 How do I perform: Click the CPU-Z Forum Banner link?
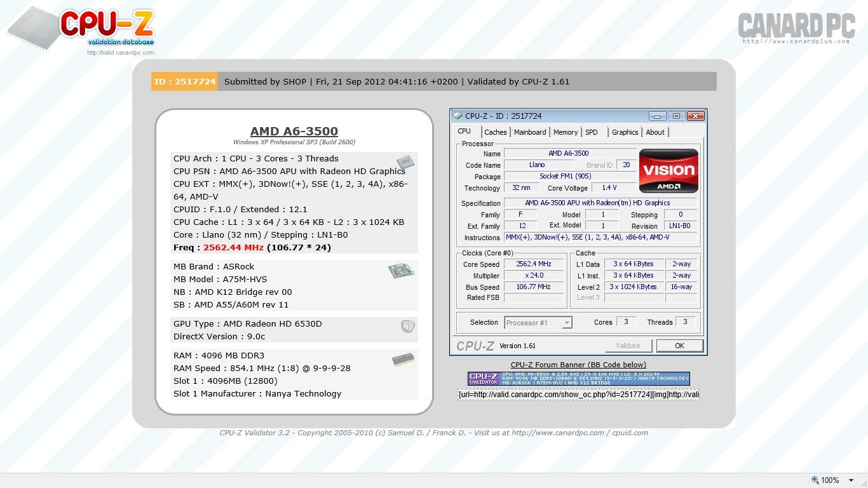[x=578, y=365]
